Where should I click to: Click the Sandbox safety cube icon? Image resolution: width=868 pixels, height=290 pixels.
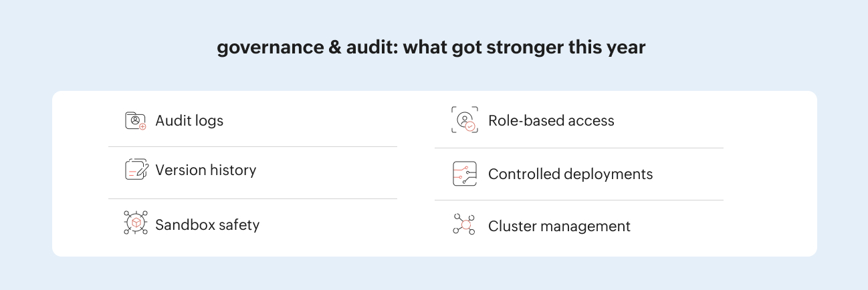(x=136, y=223)
